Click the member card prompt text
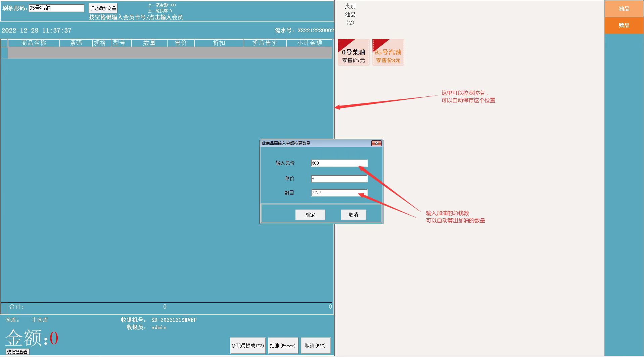Screen dimensions: 644x357 pos(136,17)
